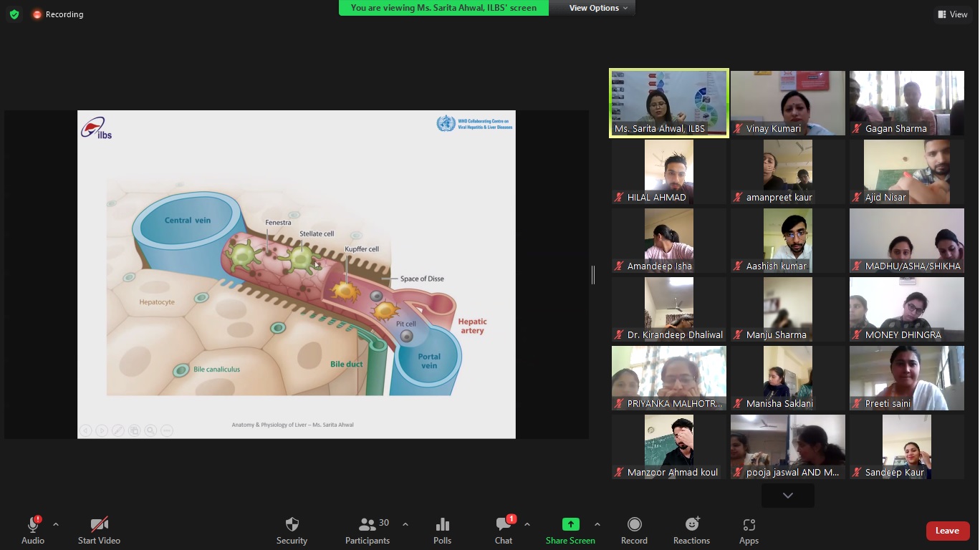Select Ms. Sarita Ahwal's video tile
Screen dimensions: 980x550
(669, 103)
